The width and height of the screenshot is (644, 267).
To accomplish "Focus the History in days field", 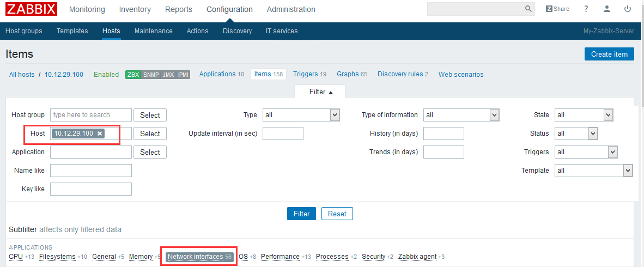I will (443, 133).
